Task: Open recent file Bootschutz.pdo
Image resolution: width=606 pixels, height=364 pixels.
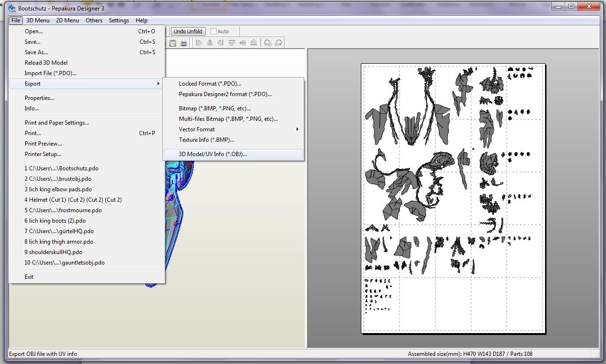Action: 87,168
